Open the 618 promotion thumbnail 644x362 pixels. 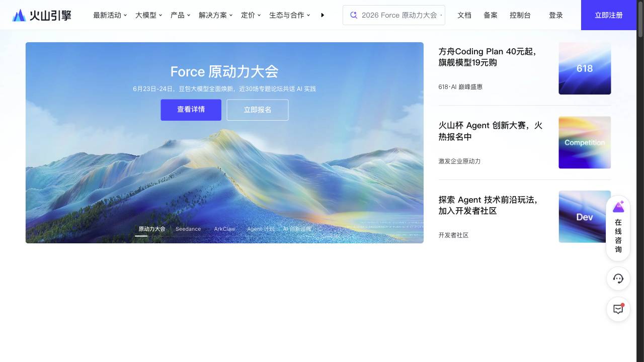[585, 68]
